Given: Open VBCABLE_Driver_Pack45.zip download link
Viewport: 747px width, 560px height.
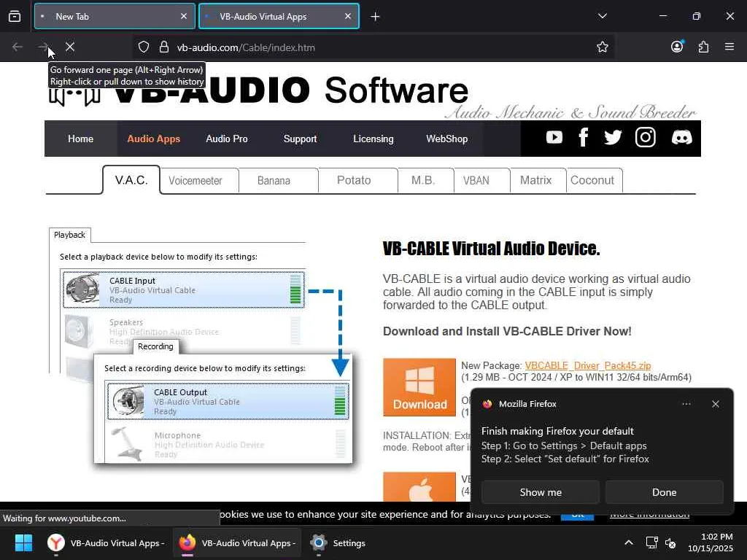Looking at the screenshot, I should coord(587,365).
